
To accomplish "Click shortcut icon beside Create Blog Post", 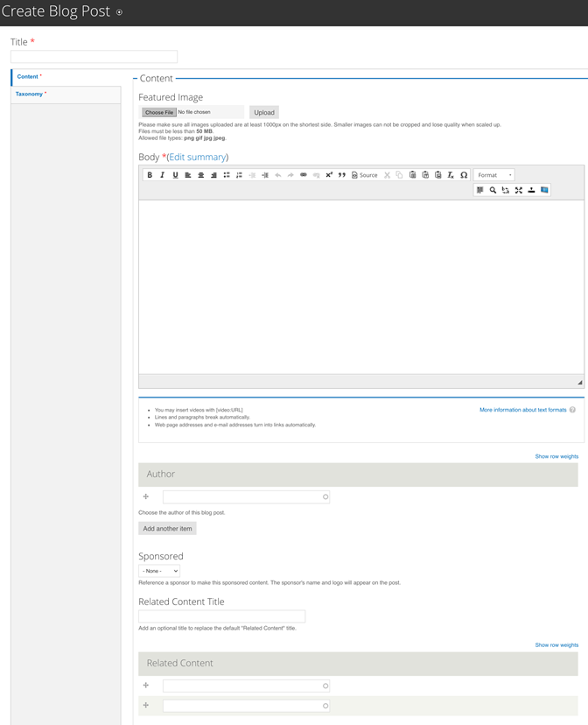I will point(119,12).
